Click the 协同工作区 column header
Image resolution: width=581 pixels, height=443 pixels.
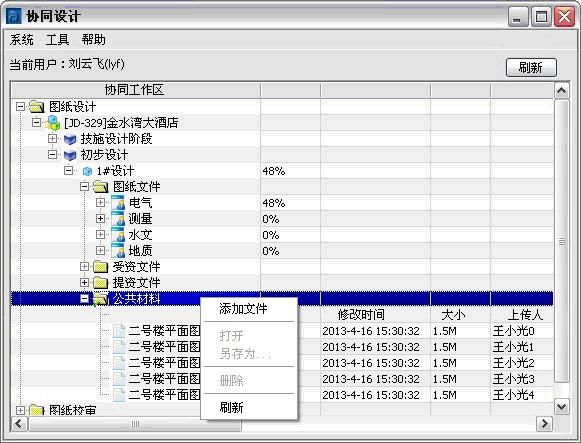point(135,90)
